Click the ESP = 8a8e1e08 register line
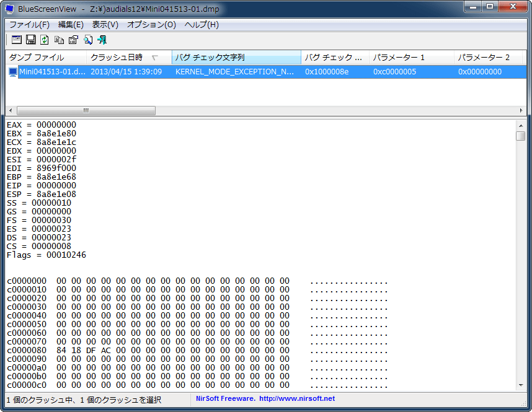The image size is (532, 412). [42, 195]
